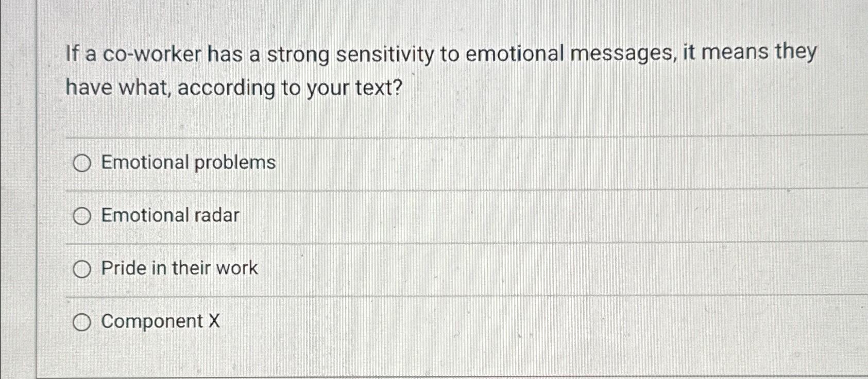The height and width of the screenshot is (379, 868).
Task: Click the Component X answer text
Action: tap(160, 321)
